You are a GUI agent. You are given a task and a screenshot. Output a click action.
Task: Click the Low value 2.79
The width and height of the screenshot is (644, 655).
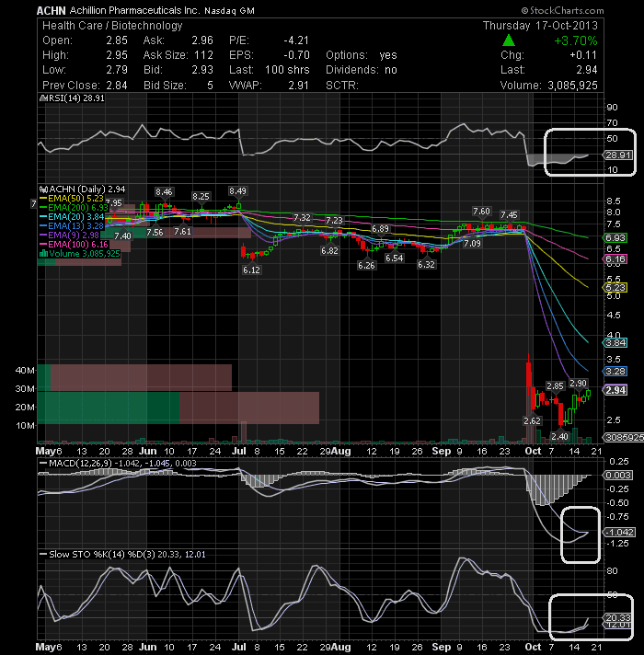pos(117,70)
